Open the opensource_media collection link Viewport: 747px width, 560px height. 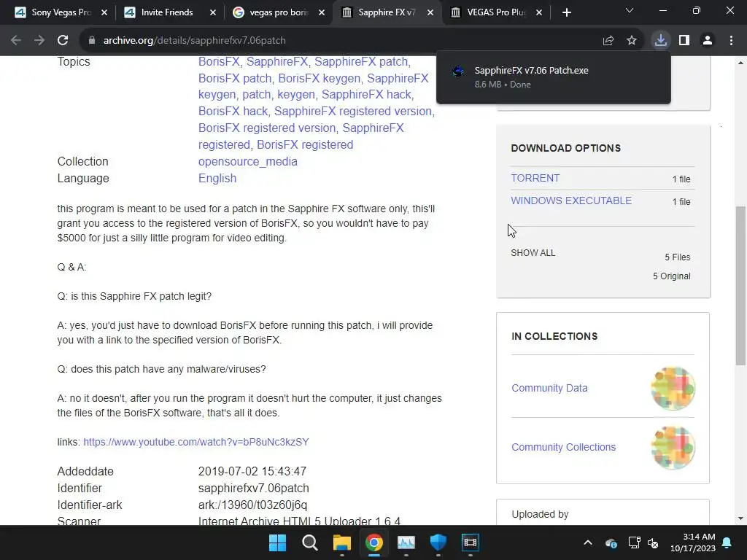pyautogui.click(x=248, y=161)
